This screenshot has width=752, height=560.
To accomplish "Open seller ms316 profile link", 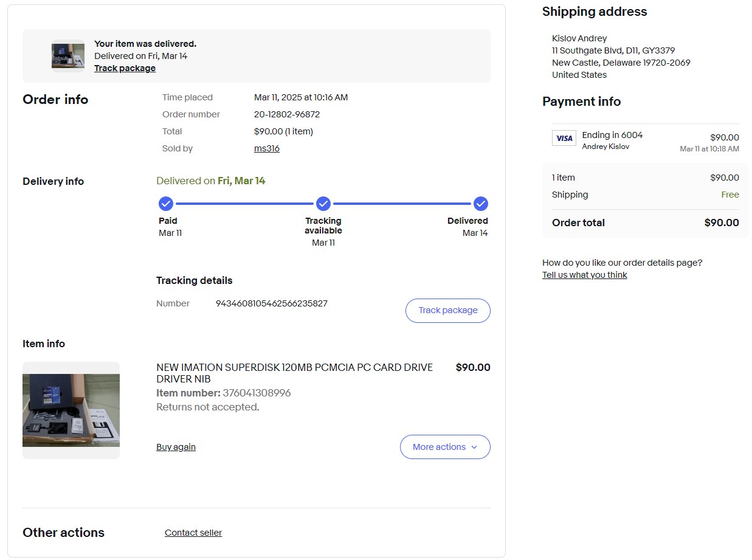I will [x=266, y=148].
